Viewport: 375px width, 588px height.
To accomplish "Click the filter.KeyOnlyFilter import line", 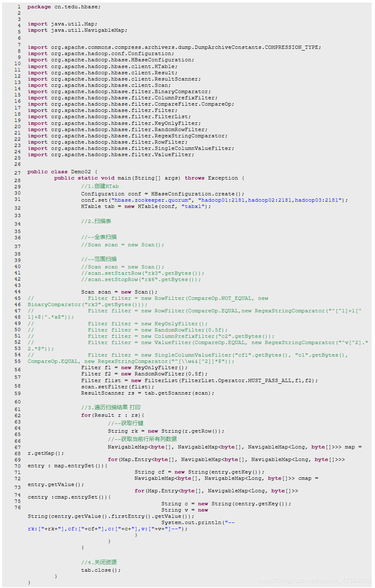I will [x=114, y=123].
